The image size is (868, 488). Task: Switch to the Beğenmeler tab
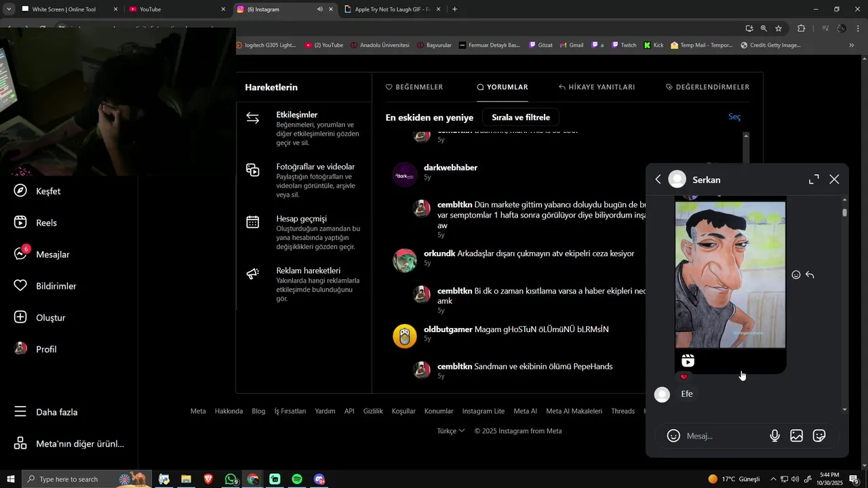414,87
